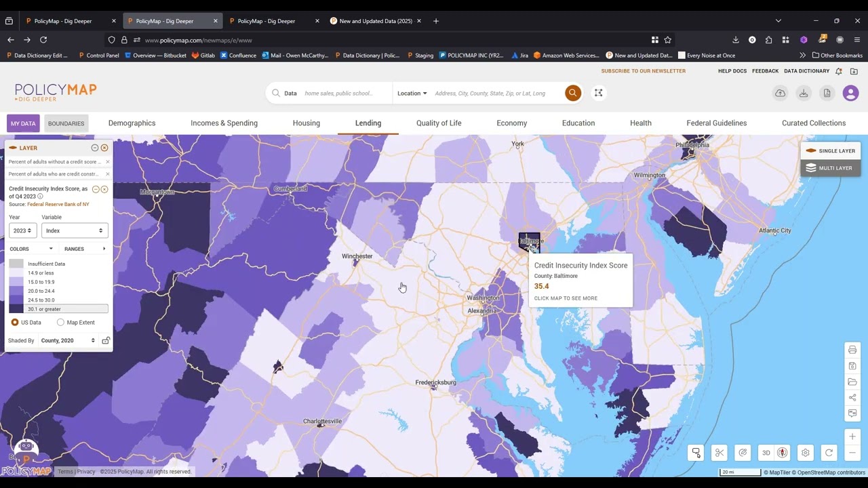Switch to Single Layer mode

click(831, 150)
